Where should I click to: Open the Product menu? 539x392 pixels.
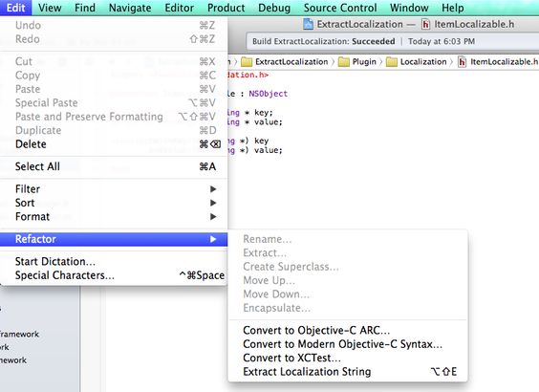coord(226,8)
